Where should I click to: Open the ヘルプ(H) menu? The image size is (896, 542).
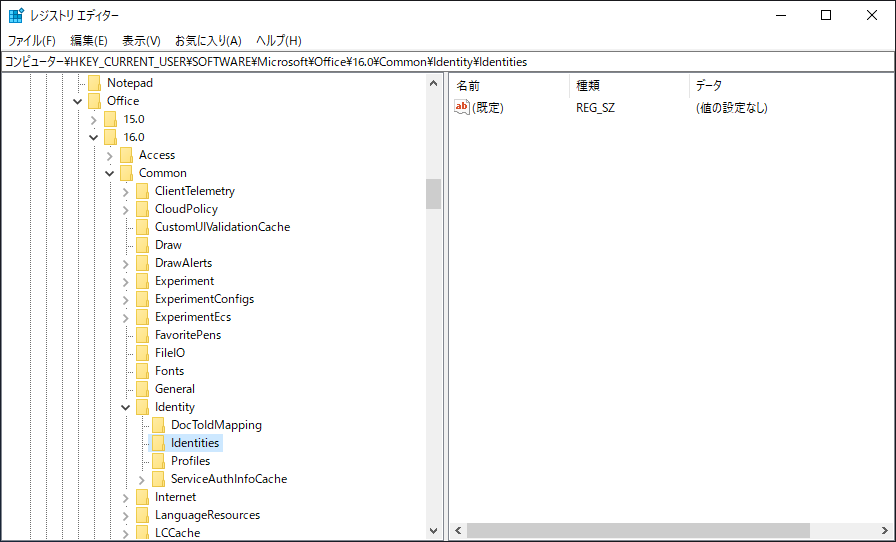tap(279, 41)
